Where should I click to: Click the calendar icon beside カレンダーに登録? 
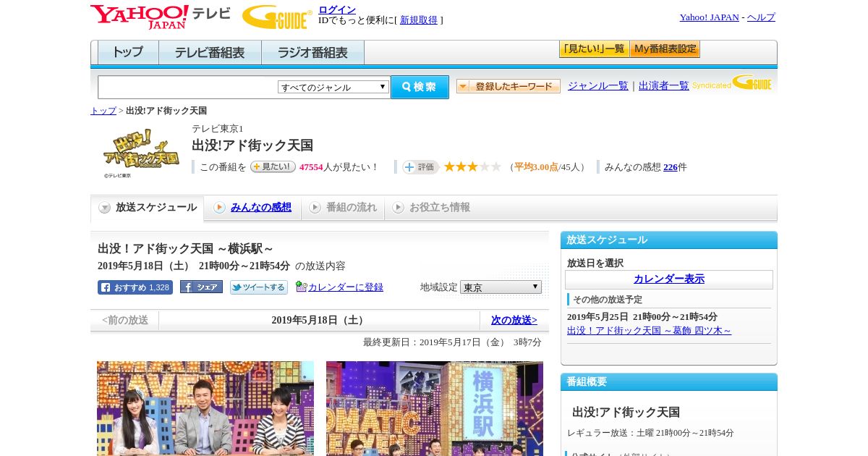(x=302, y=287)
